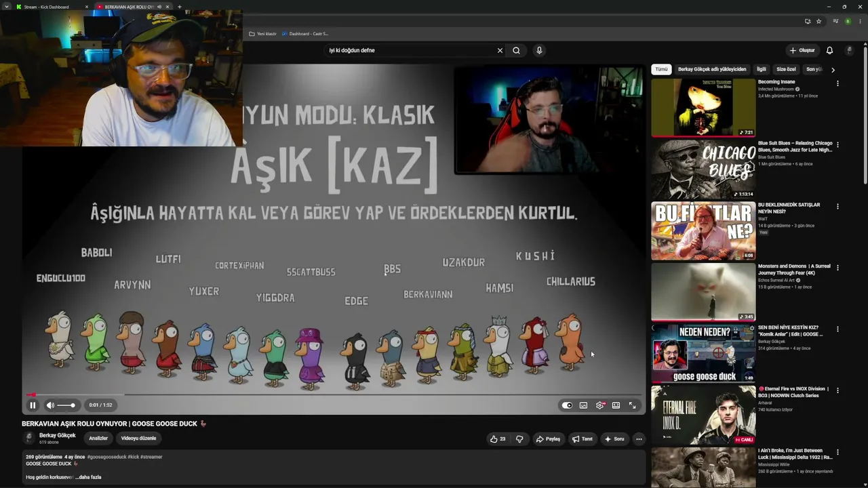Screen dimensions: 868x488
Task: Open YouTube notifications bell
Action: coord(829,50)
